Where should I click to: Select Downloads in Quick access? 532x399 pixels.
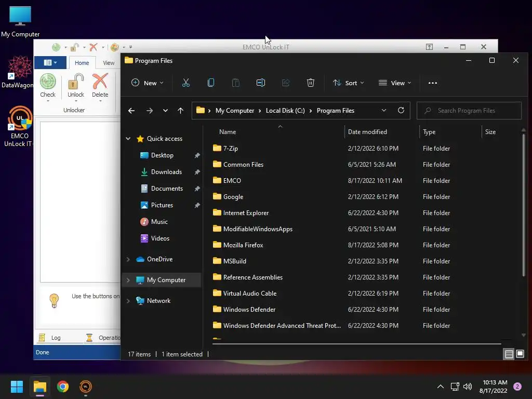[166, 171]
